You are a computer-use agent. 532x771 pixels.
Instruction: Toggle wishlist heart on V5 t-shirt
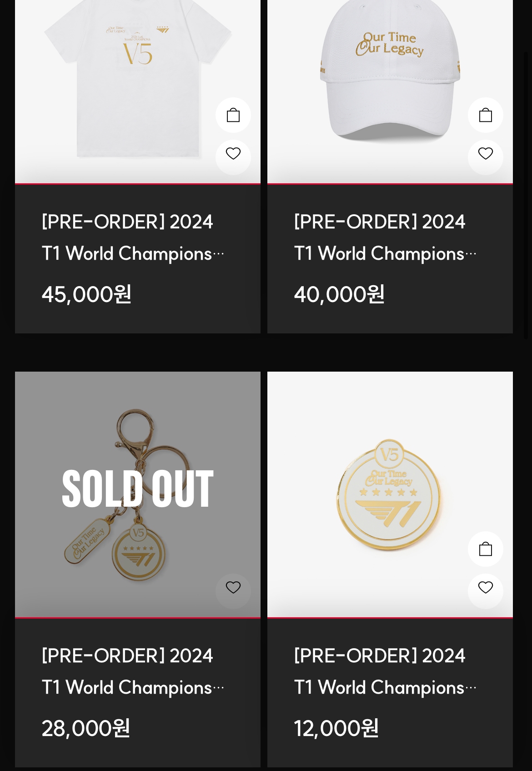tap(233, 154)
